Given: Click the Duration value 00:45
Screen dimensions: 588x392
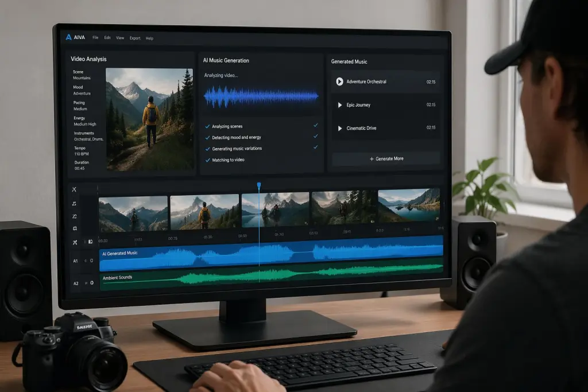Looking at the screenshot, I should pos(79,168).
